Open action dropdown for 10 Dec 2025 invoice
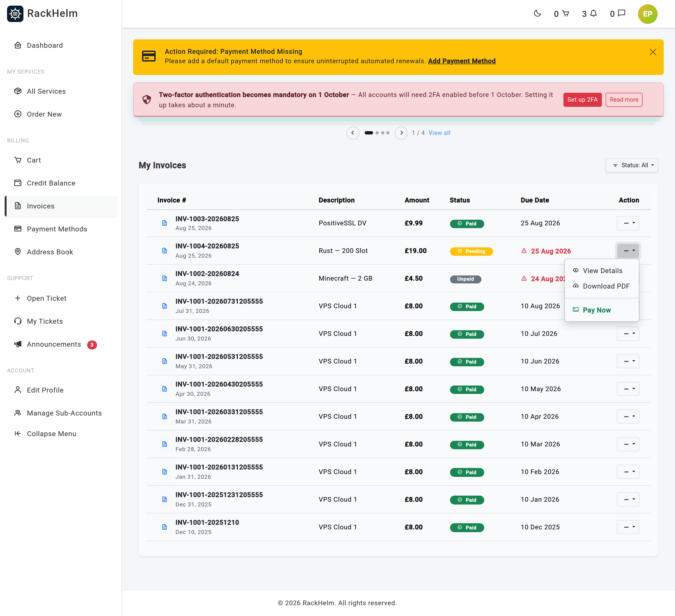This screenshot has width=675, height=616. tap(628, 527)
